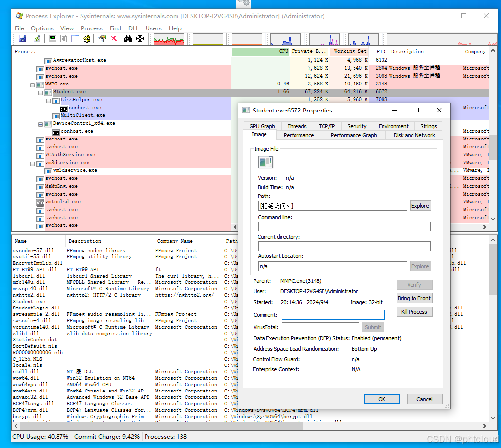Viewport: 501px width, 448px height.
Task: Click the red X Kill Process icon
Action: tap(114, 39)
